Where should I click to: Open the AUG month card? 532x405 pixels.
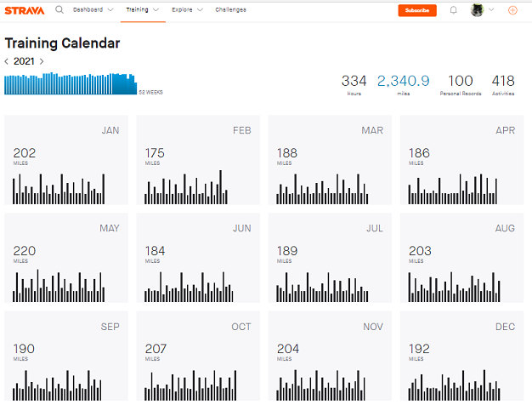coord(461,258)
